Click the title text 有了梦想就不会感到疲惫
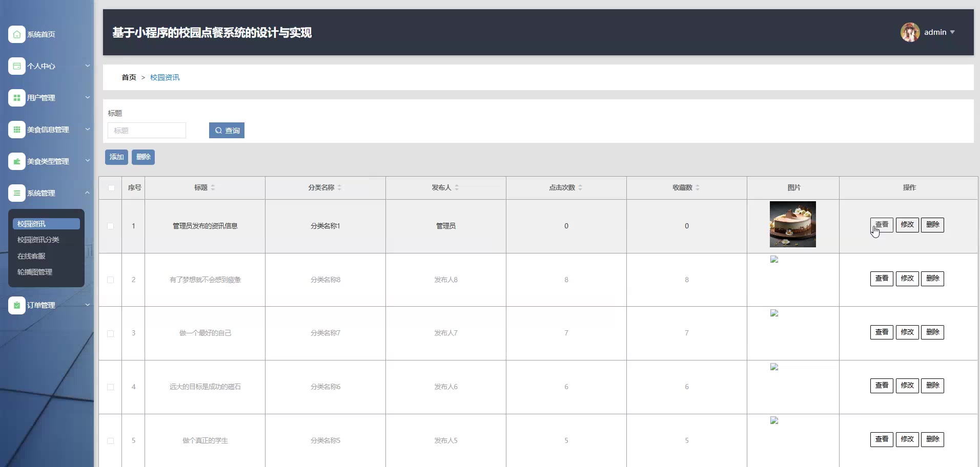 point(205,280)
